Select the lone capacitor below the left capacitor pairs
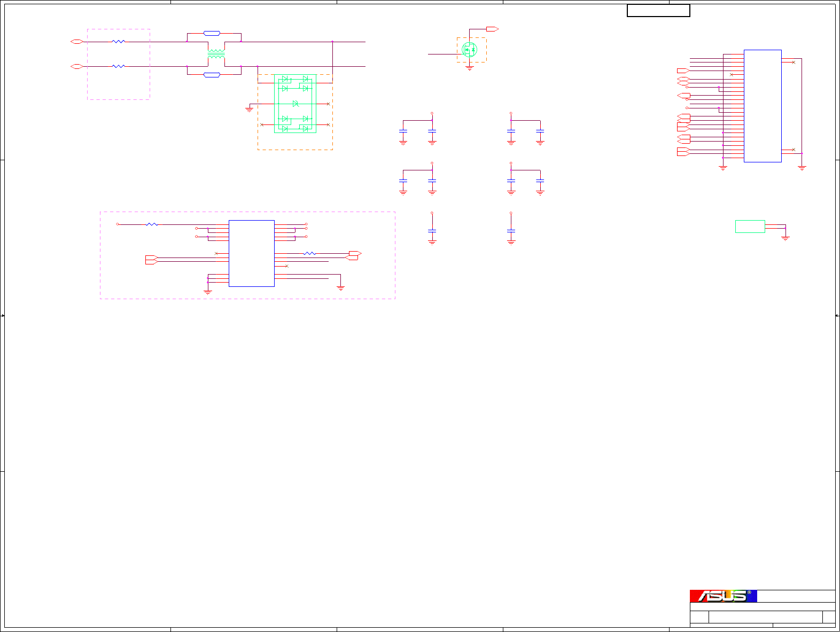The width and height of the screenshot is (840, 632). pos(432,231)
